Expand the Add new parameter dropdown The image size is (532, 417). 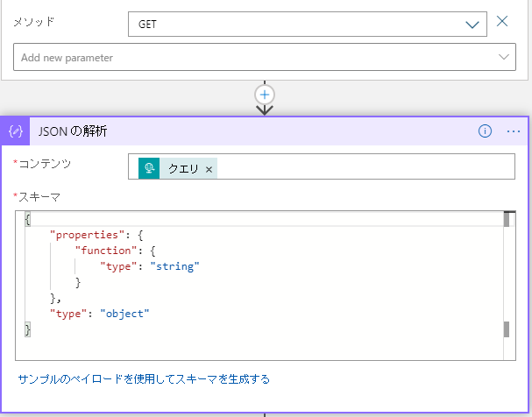(265, 57)
